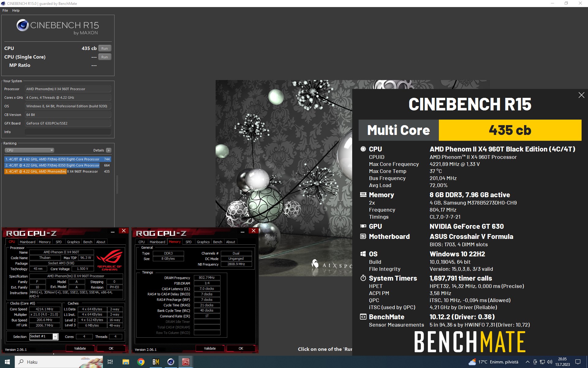Viewport: 588px width, 368px height.
Task: Switch to Memory tab in left CPU-Z window
Action: point(45,242)
